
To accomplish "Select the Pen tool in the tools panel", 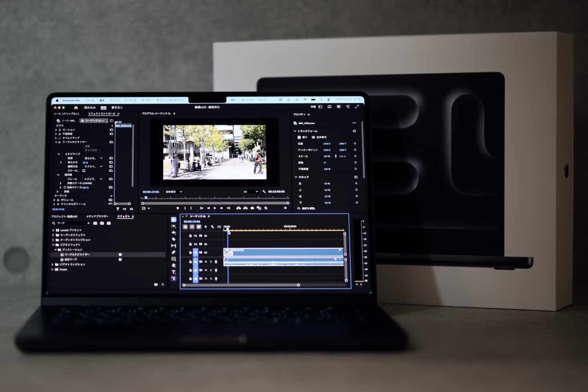I will pos(174,252).
